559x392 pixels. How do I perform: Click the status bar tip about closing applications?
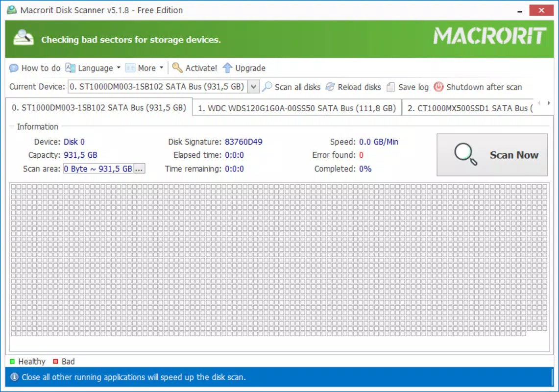[x=134, y=377]
